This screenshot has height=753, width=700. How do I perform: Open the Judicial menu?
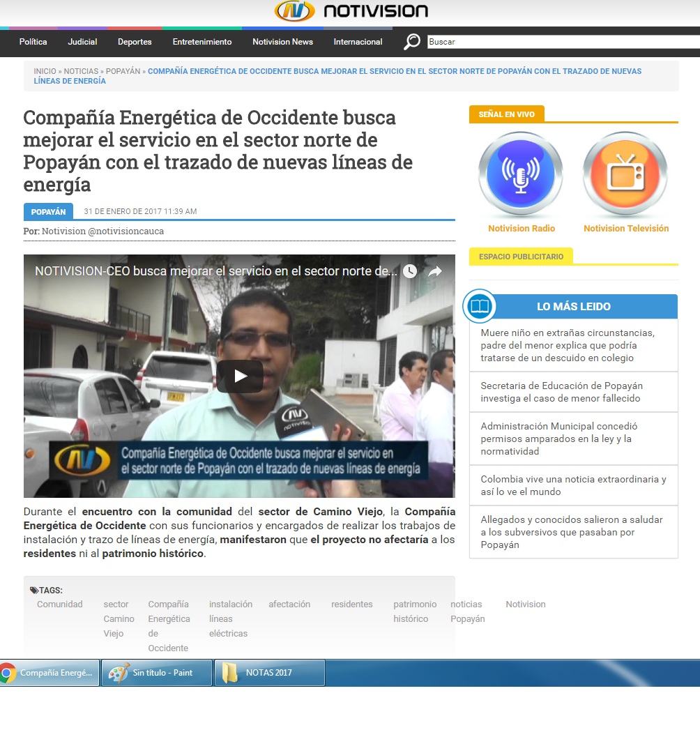(x=82, y=42)
